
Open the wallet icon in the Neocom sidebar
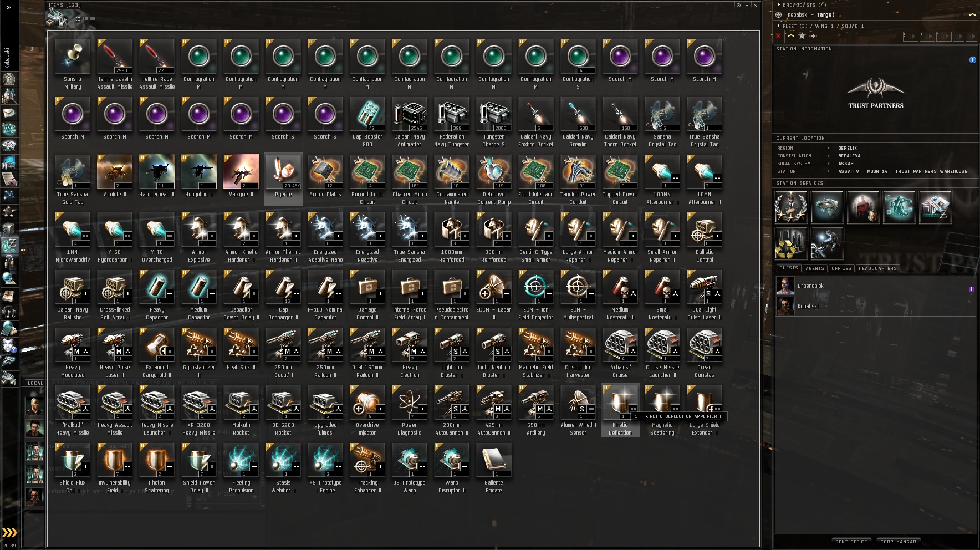tap(9, 245)
